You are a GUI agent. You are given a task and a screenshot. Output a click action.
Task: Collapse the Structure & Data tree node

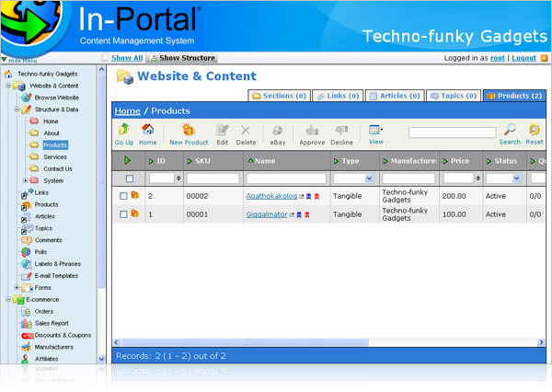pos(17,110)
